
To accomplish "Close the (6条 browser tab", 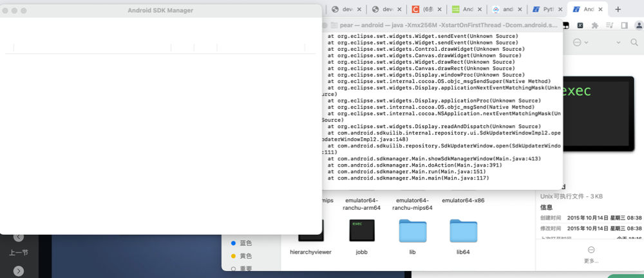I will point(439,9).
